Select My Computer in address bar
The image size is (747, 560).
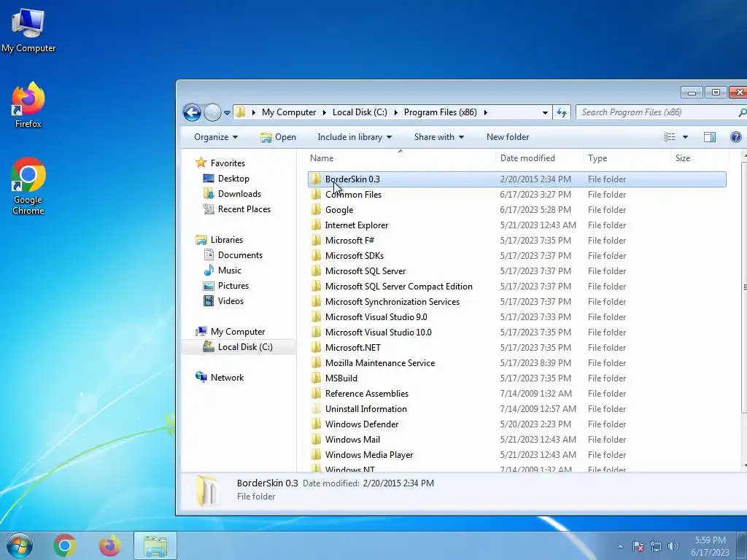[x=289, y=112]
